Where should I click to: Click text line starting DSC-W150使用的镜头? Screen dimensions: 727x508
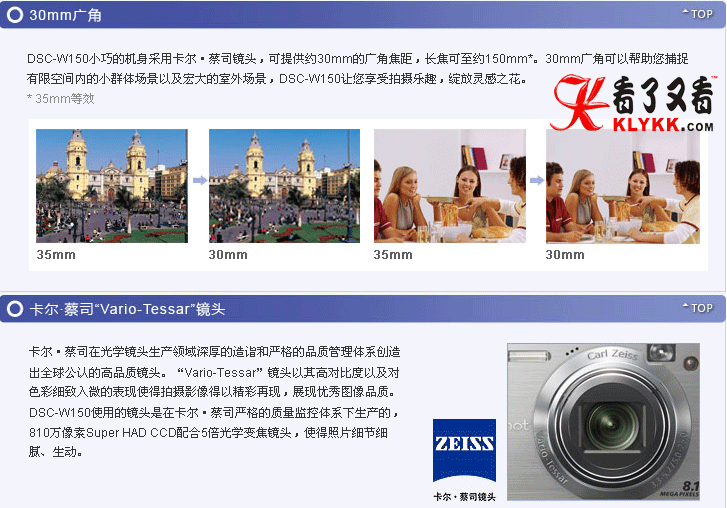[214, 413]
